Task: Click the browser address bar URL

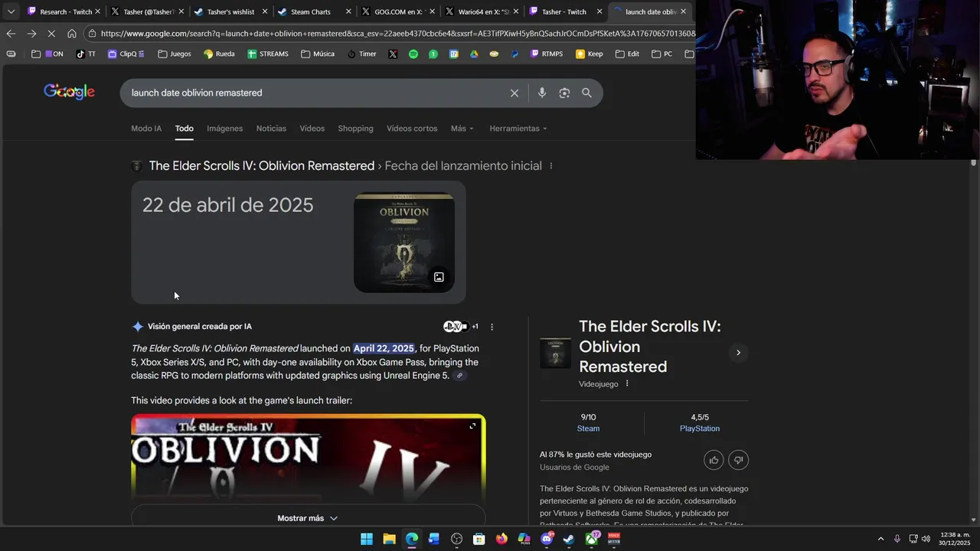Action: coord(397,33)
